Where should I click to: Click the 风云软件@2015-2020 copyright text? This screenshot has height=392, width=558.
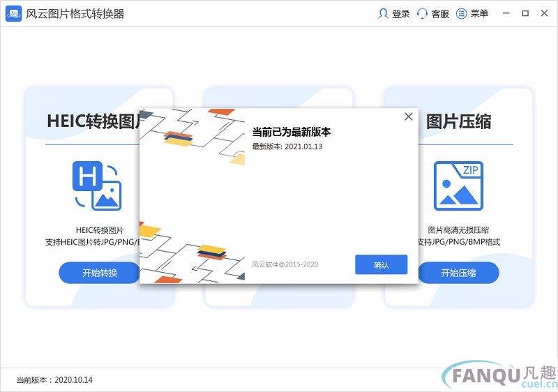point(285,264)
